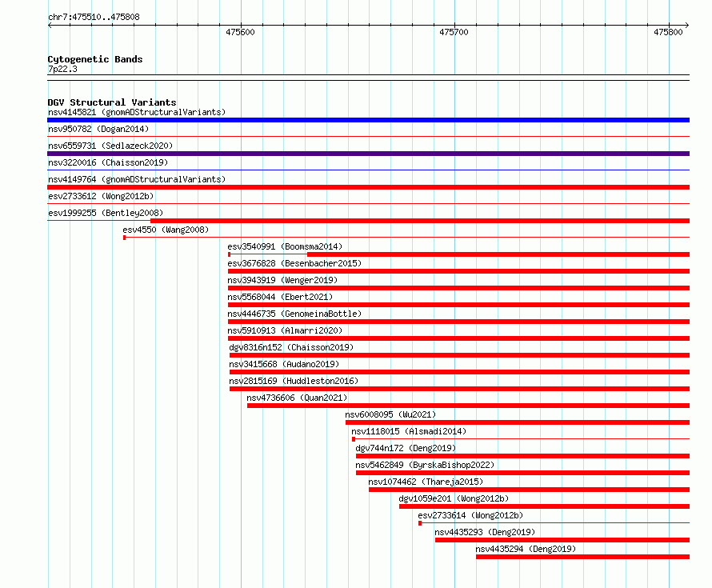Click the 475700 ruler position label

pyautogui.click(x=454, y=32)
